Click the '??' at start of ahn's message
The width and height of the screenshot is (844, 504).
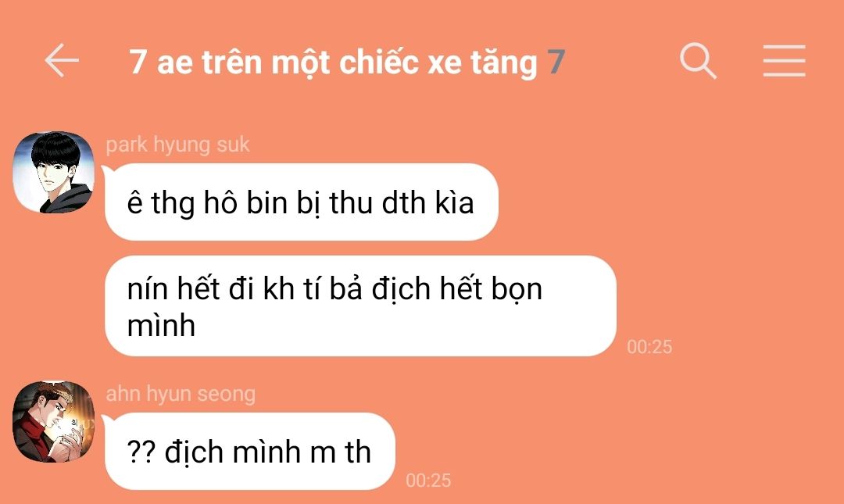141,452
